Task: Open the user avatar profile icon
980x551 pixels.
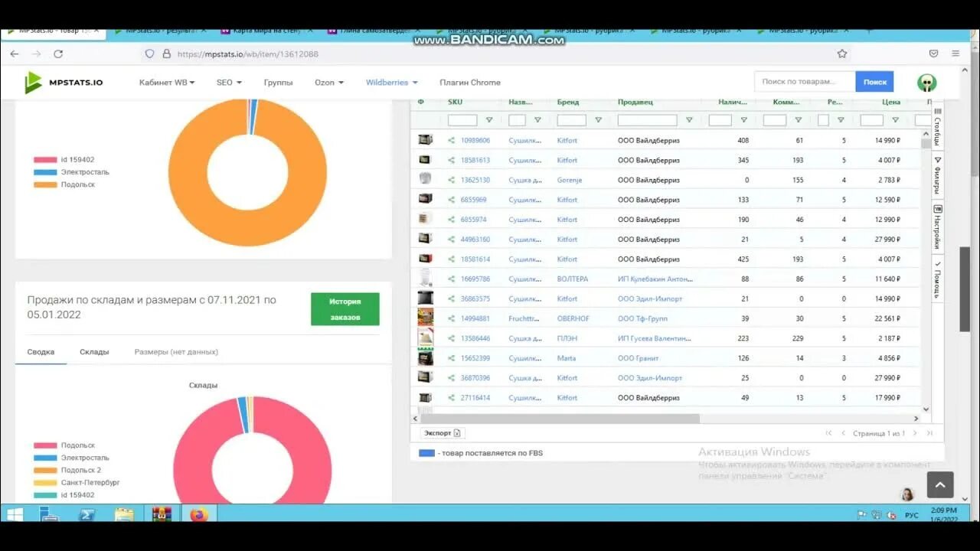Action: pos(927,82)
